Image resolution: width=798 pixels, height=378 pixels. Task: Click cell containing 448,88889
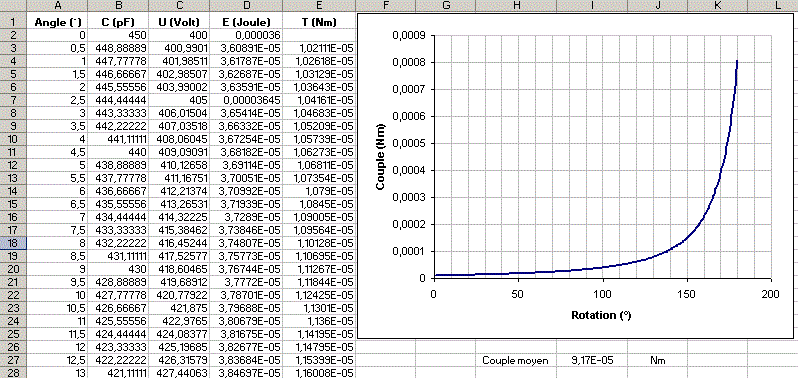coord(118,48)
